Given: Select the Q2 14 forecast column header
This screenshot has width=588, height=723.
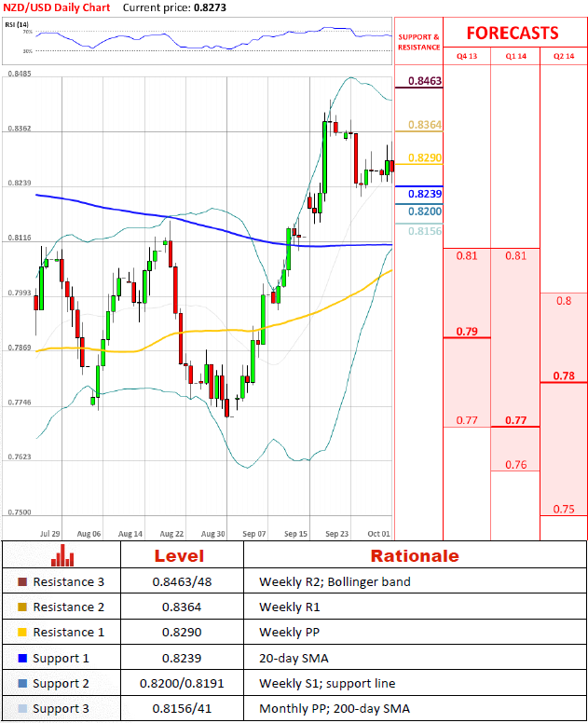Looking at the screenshot, I should click(x=563, y=57).
